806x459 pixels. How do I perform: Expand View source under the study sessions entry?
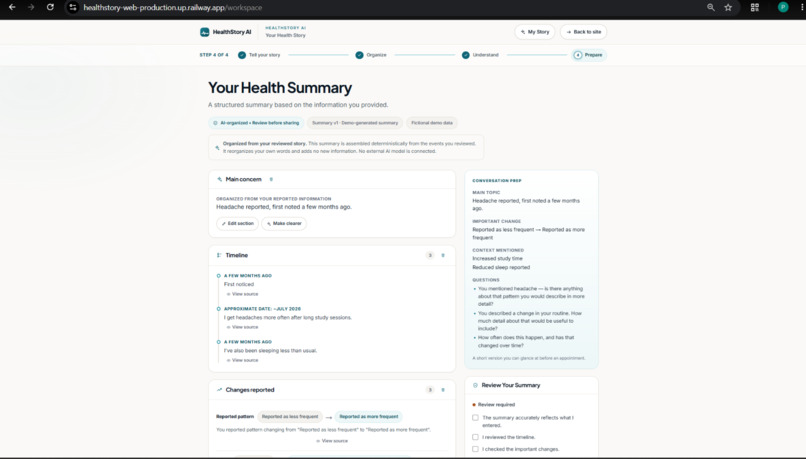pos(243,327)
